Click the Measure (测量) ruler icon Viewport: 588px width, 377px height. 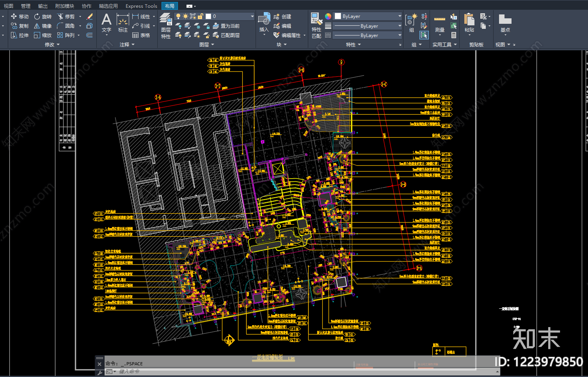coord(440,19)
